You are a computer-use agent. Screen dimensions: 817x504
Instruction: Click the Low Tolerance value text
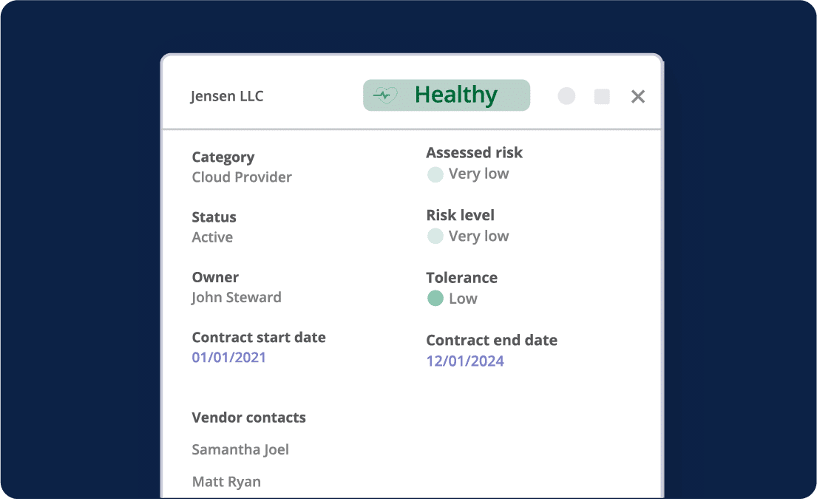tap(463, 299)
